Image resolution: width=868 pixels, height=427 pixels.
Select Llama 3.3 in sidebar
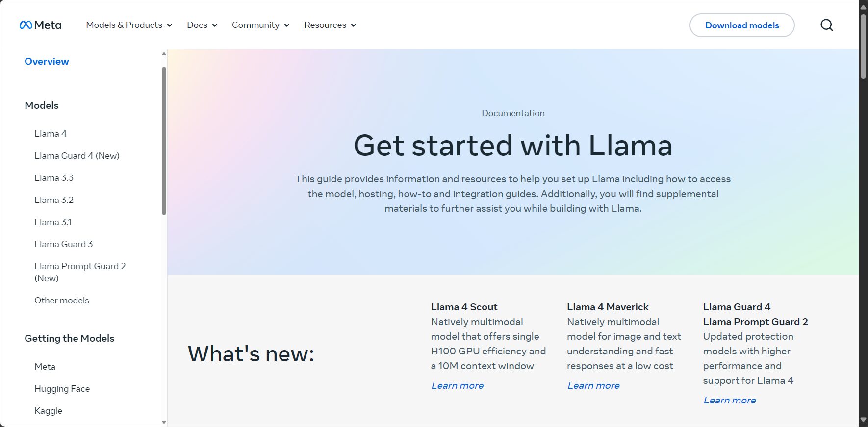point(54,178)
